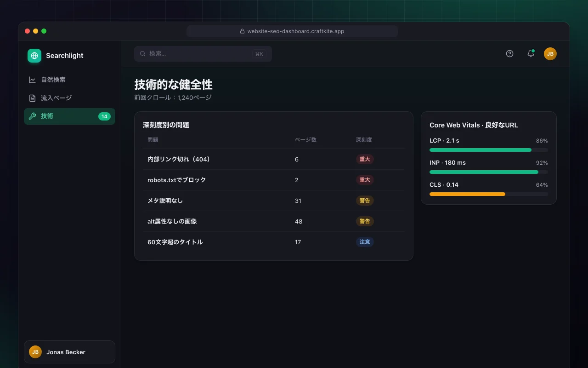
Task: Click the INP · 180 ms label
Action: pyautogui.click(x=447, y=163)
